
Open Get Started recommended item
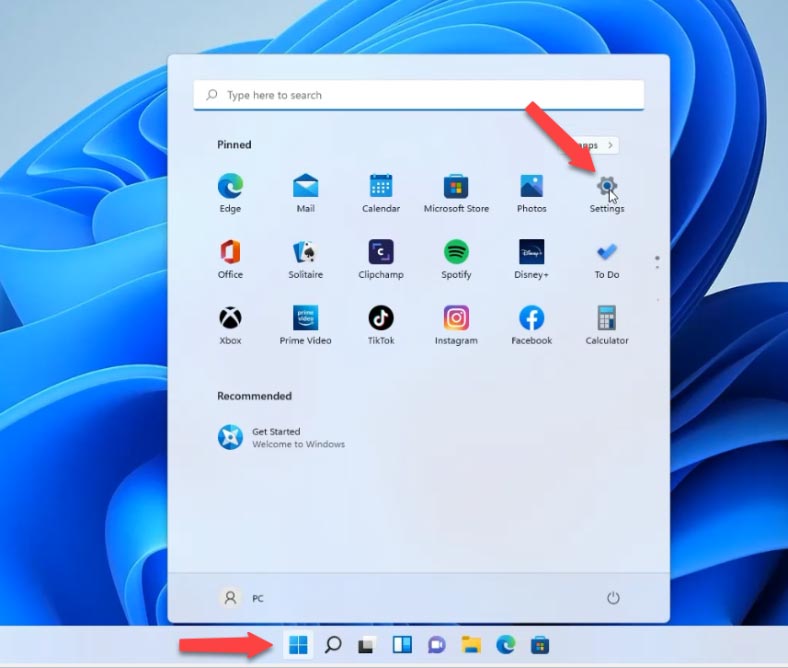point(281,437)
